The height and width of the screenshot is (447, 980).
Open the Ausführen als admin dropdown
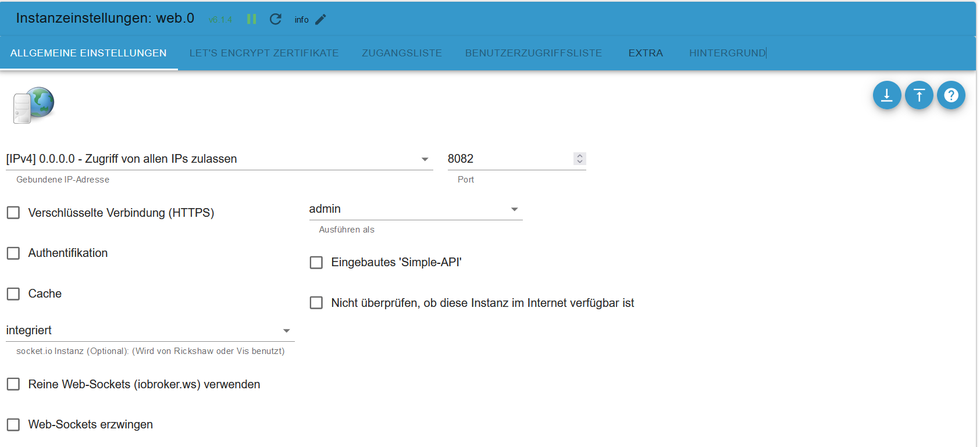[x=416, y=209]
